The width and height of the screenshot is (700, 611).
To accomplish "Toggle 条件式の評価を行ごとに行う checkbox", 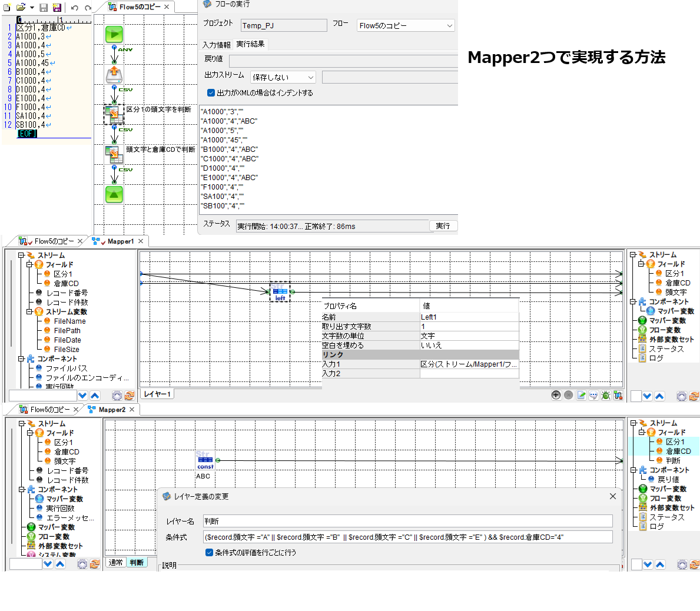I will click(x=209, y=553).
